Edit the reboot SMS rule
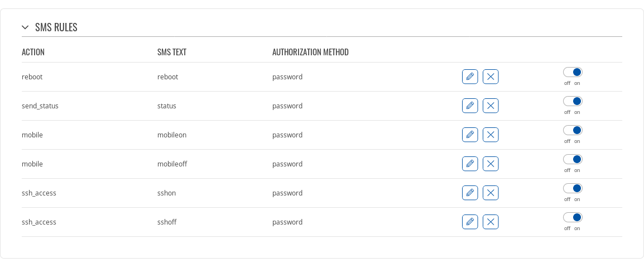The height and width of the screenshot is (267, 644). pyautogui.click(x=470, y=77)
